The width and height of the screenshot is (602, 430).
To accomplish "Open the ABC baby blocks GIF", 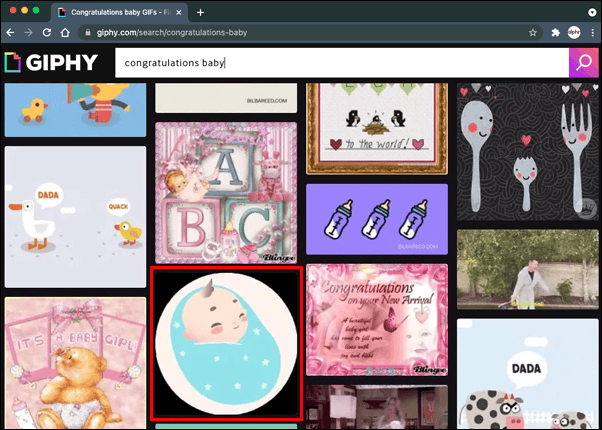I will click(225, 193).
